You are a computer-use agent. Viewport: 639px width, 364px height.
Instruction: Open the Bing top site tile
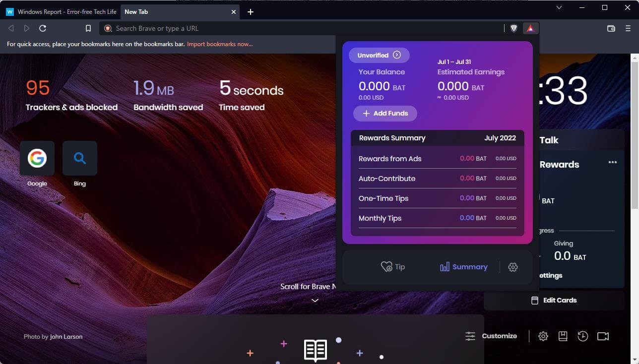pyautogui.click(x=80, y=158)
